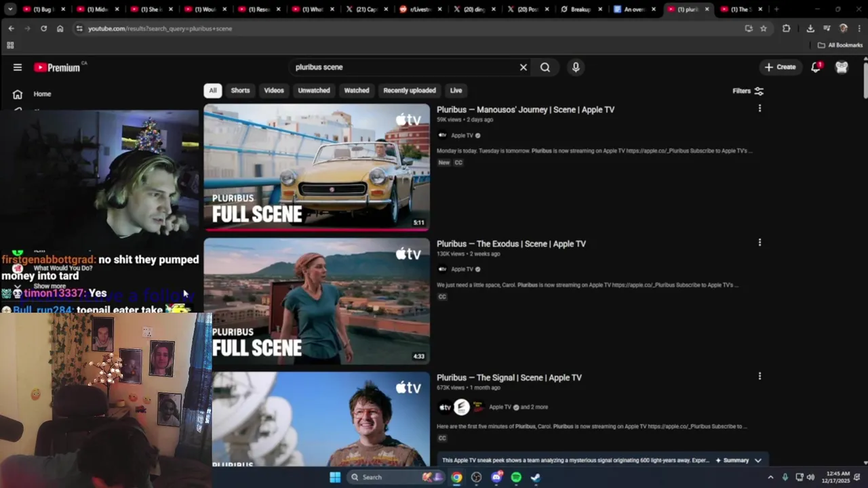Viewport: 868px width, 488px height.
Task: Open Spotify from the taskbar
Action: [x=516, y=477]
